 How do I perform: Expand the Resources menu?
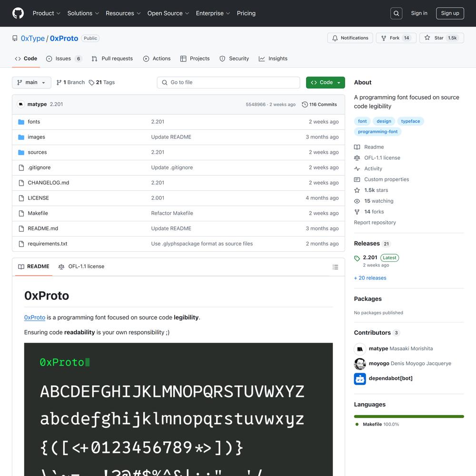click(123, 13)
